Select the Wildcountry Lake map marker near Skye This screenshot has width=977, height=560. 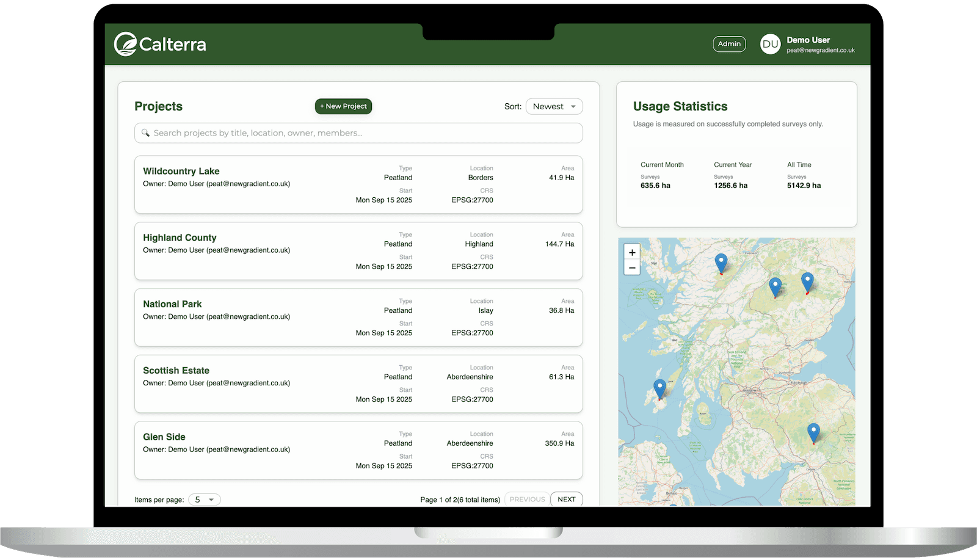[720, 261]
